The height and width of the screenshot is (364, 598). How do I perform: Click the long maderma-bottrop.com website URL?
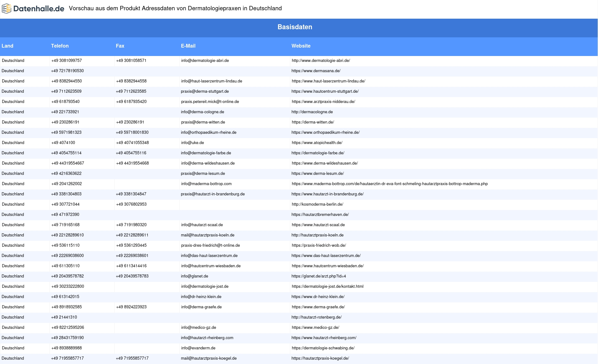(390, 184)
